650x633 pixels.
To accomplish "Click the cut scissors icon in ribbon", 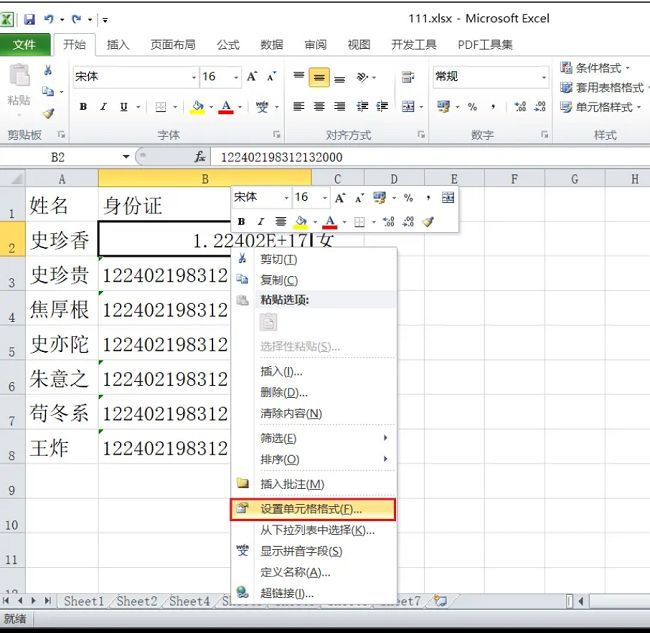I will point(47,70).
